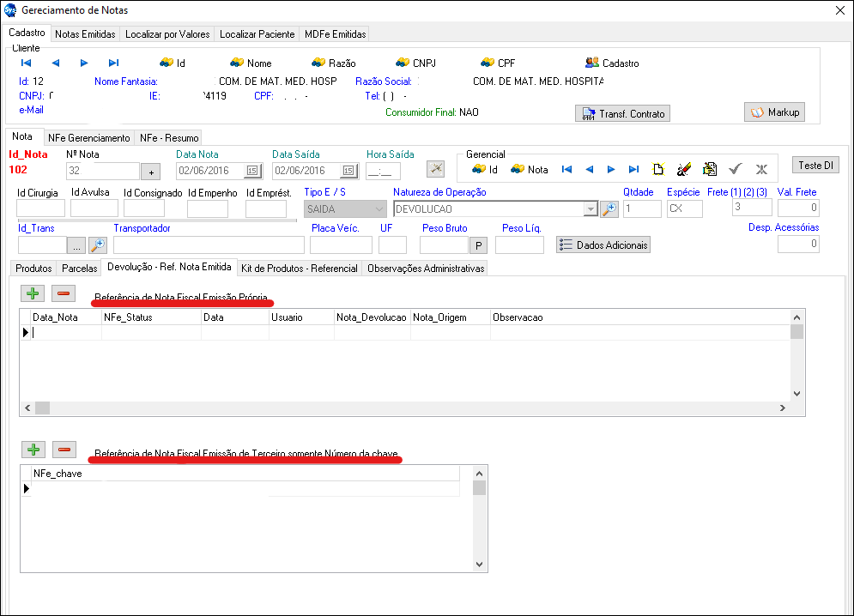Go to first record in Cliente navigation
Image resolution: width=854 pixels, height=616 pixels.
26,63
